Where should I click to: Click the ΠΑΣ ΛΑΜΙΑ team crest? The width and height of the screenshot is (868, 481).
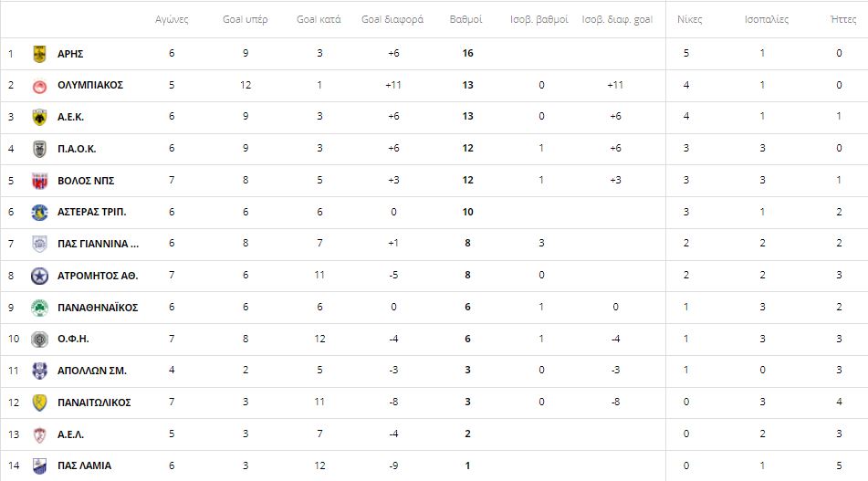pos(39,466)
